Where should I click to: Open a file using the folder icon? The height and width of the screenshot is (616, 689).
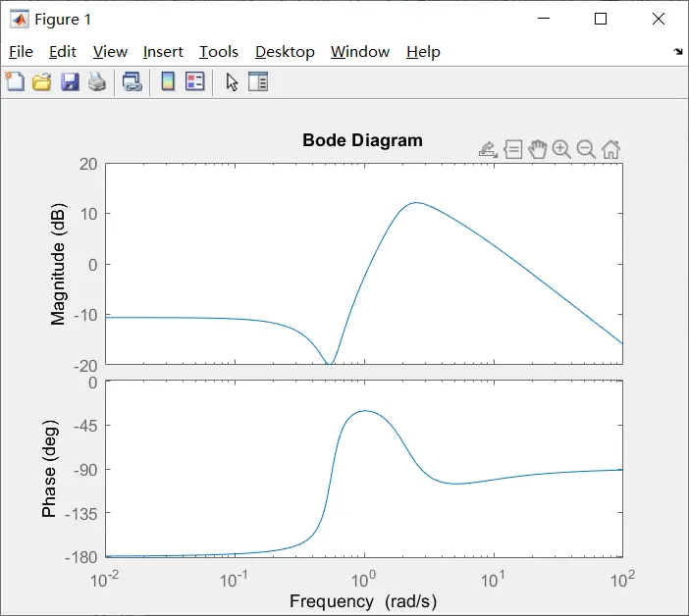42,82
